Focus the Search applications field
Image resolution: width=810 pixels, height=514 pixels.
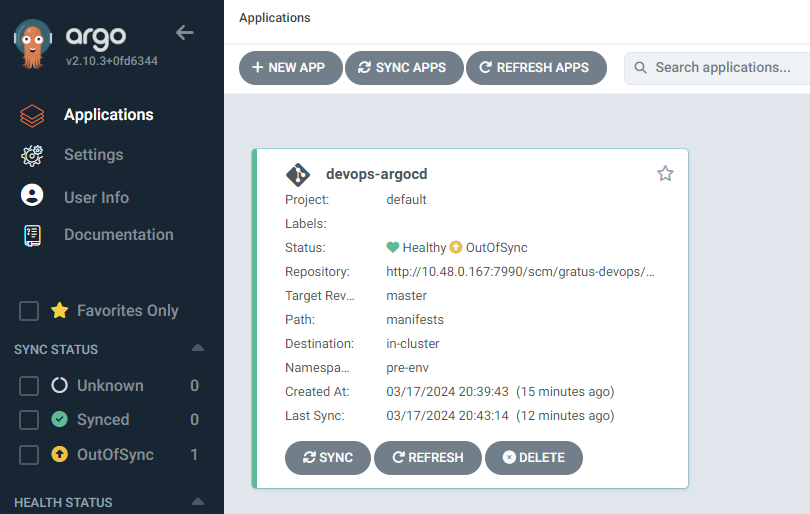[x=725, y=68]
